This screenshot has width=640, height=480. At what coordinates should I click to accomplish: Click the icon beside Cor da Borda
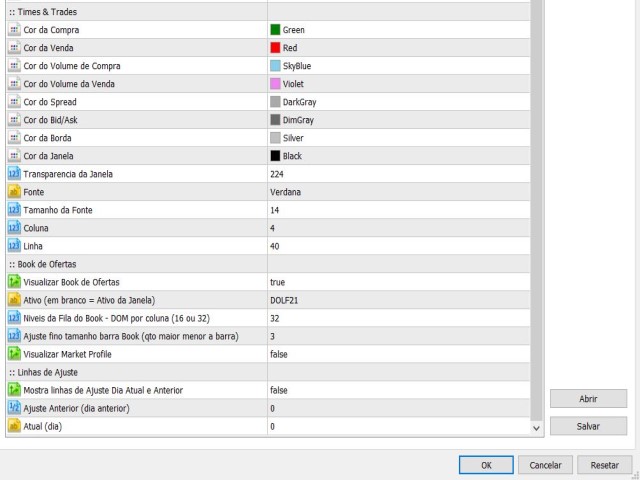tap(14, 138)
